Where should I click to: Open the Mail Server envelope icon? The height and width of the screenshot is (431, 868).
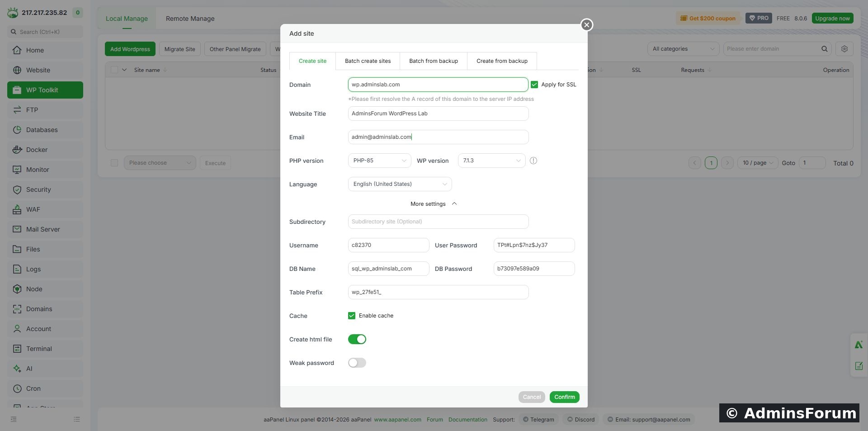(x=17, y=229)
